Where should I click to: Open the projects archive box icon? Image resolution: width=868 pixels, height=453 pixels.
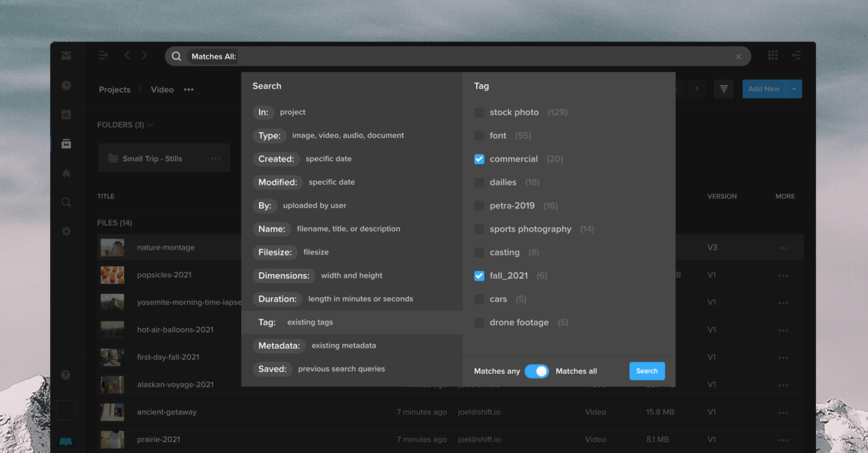pyautogui.click(x=66, y=144)
